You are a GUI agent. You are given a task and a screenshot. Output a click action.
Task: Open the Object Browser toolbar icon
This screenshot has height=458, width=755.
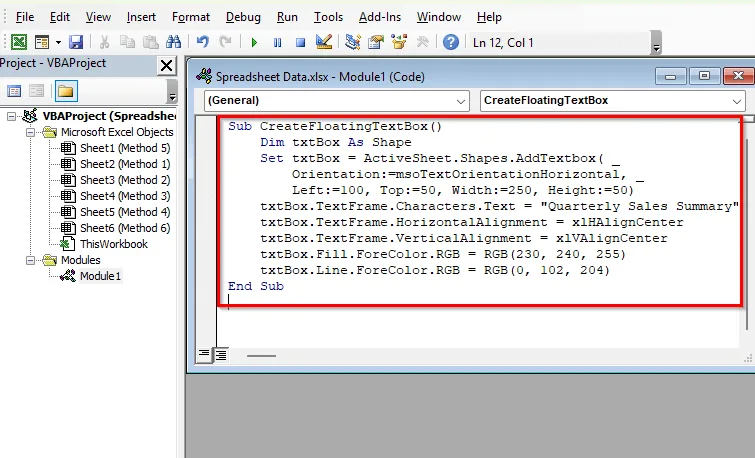pyautogui.click(x=399, y=42)
